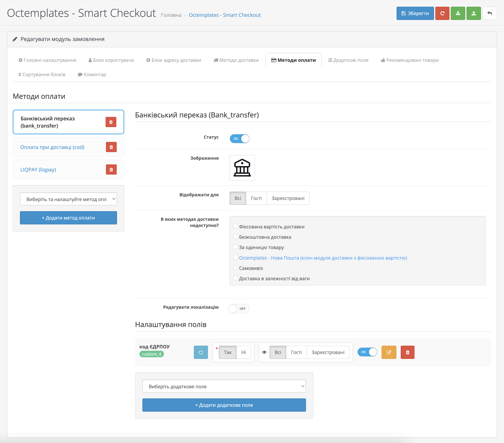The image size is (504, 443).
Task: Enable the Редагувати локалізацію toggle
Action: point(239,309)
